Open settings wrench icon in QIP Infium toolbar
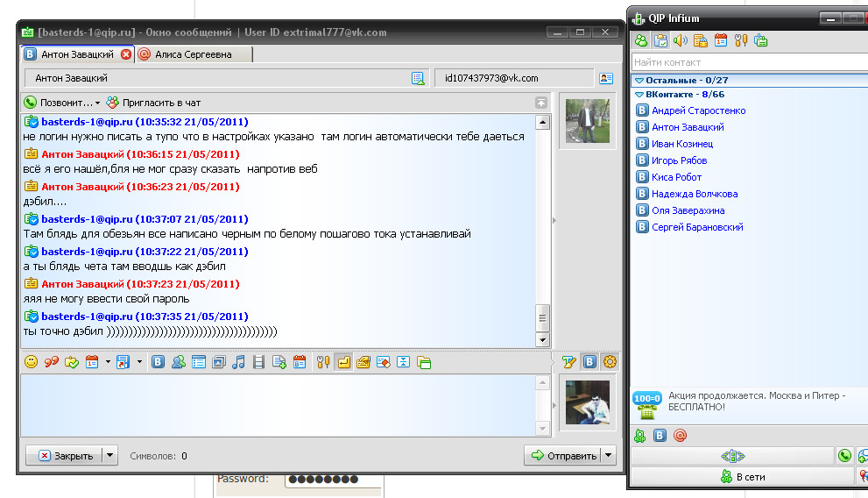This screenshot has width=868, height=498. tap(741, 40)
